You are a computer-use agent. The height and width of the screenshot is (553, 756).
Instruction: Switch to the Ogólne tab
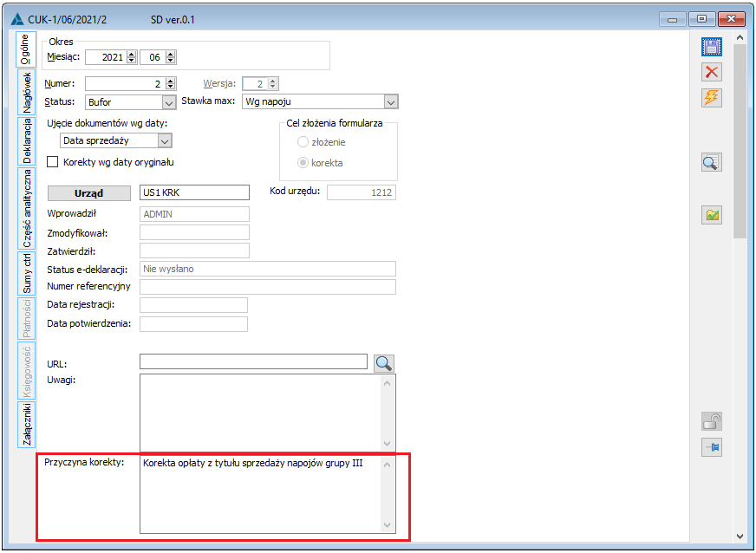[x=26, y=49]
